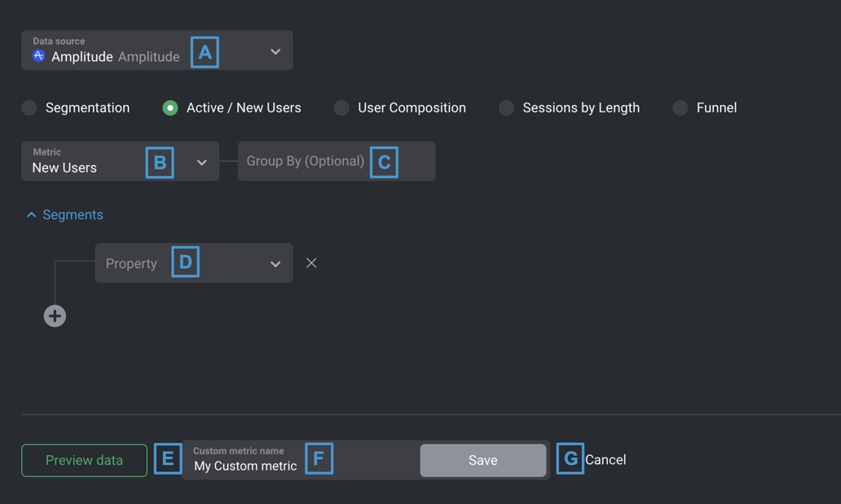Select the User Composition radio button
Viewport: 841px width, 504px height.
click(341, 107)
